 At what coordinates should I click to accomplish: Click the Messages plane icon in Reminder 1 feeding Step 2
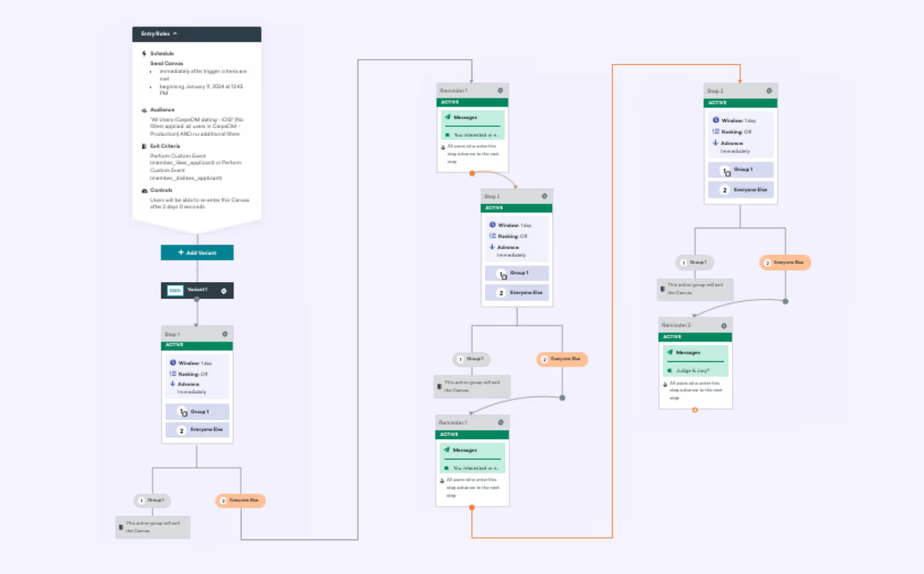point(448,117)
